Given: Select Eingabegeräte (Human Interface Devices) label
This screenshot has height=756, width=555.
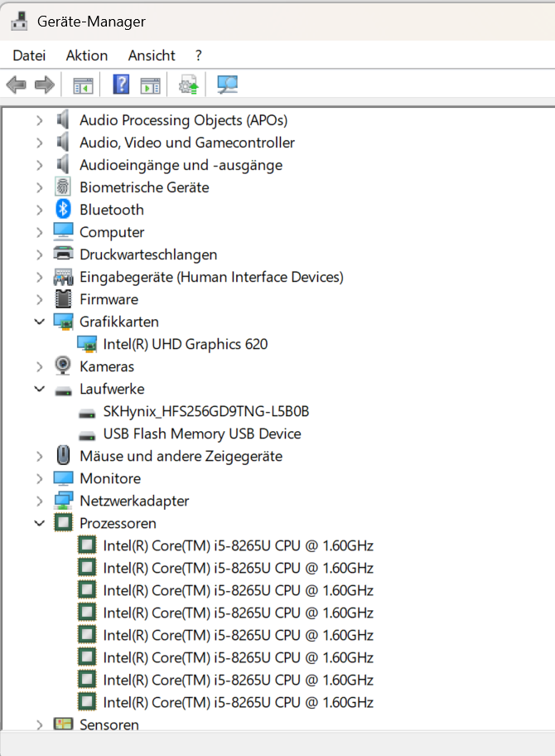Looking at the screenshot, I should [211, 277].
